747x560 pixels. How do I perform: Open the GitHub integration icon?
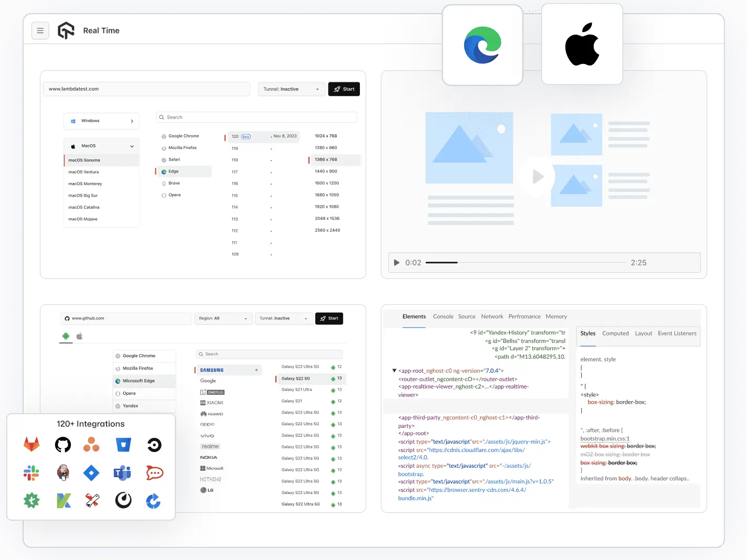[x=62, y=444]
